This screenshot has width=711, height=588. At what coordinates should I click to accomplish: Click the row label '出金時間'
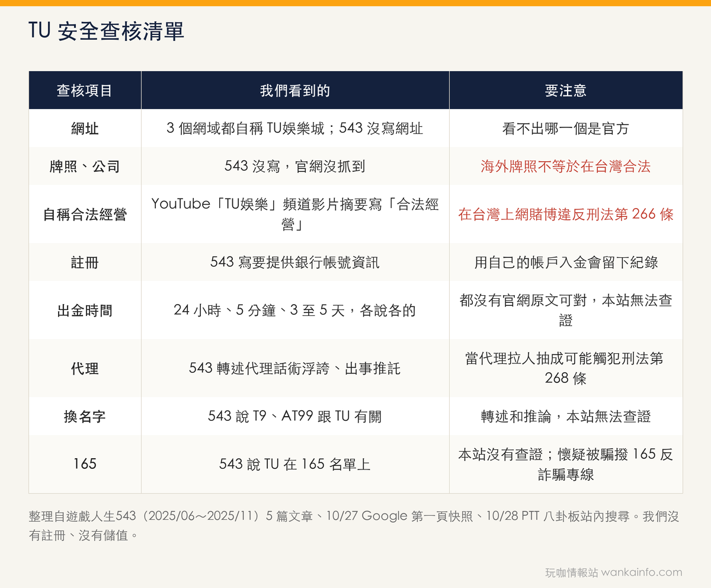[x=85, y=310]
